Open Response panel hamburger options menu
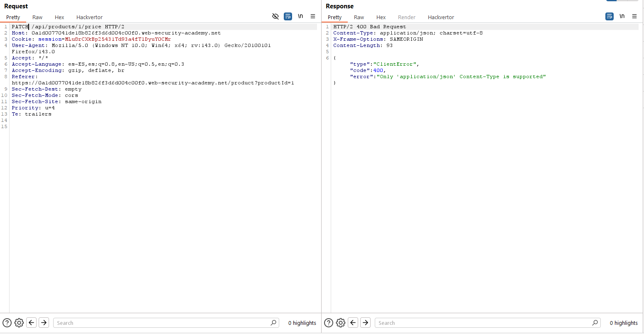This screenshot has height=334, width=644. pos(634,16)
